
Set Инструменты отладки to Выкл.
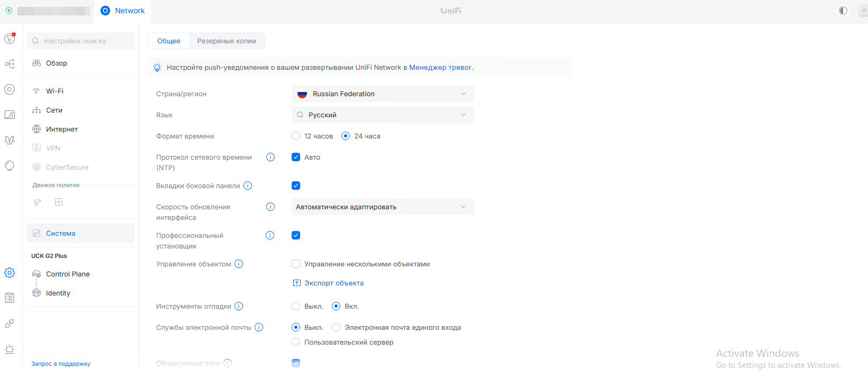tap(296, 306)
